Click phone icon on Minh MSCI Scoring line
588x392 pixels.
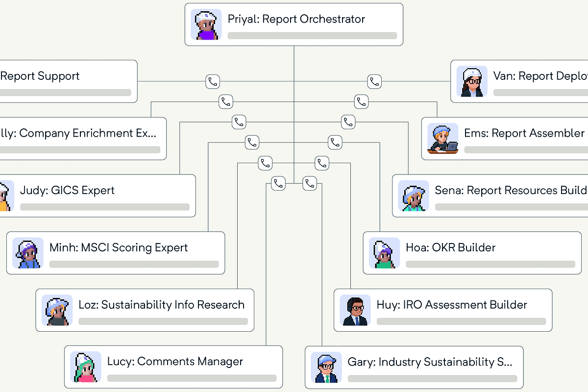point(252,143)
